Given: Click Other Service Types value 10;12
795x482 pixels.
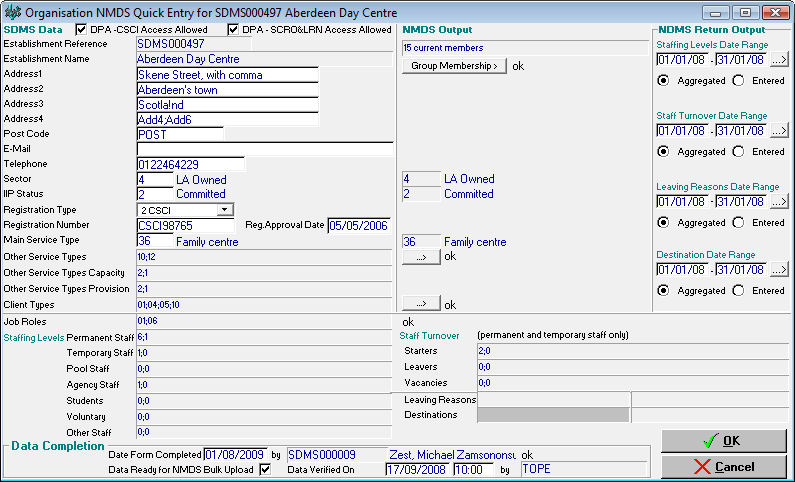Looking at the screenshot, I should coord(146,257).
